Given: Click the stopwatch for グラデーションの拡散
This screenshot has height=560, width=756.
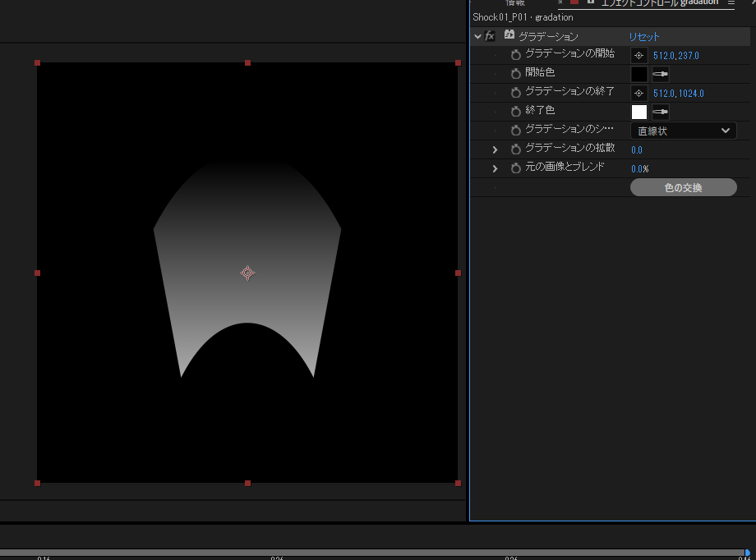Looking at the screenshot, I should point(516,149).
